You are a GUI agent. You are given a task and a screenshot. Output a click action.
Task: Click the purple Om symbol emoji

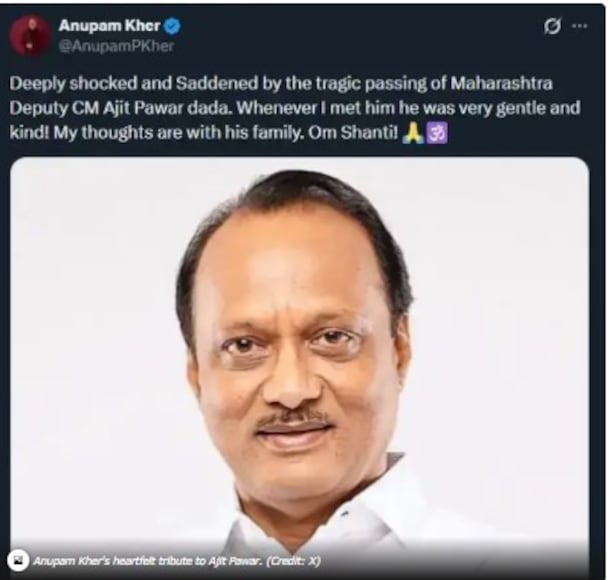437,133
